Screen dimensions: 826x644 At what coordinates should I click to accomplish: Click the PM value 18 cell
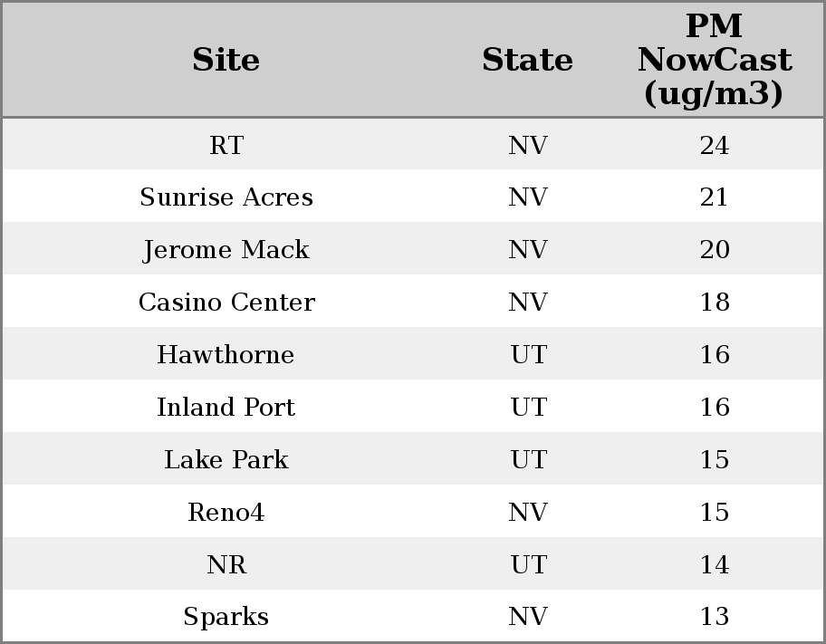(x=714, y=302)
